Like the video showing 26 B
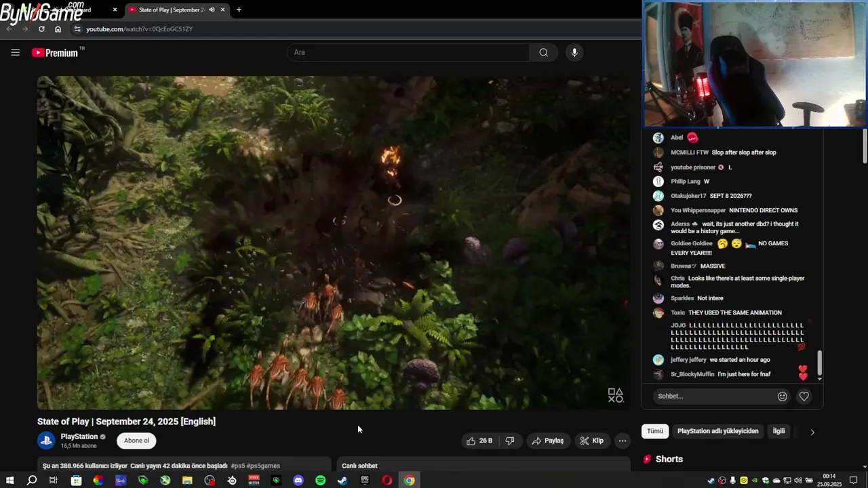 pos(479,441)
